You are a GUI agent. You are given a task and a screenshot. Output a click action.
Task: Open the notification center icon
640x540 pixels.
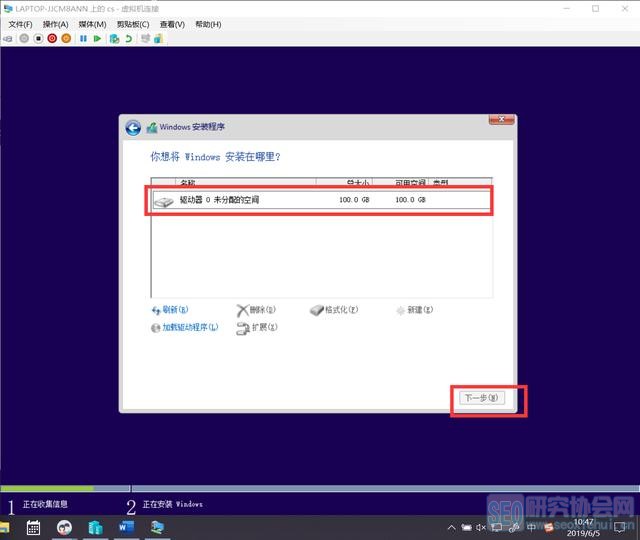coord(620,528)
